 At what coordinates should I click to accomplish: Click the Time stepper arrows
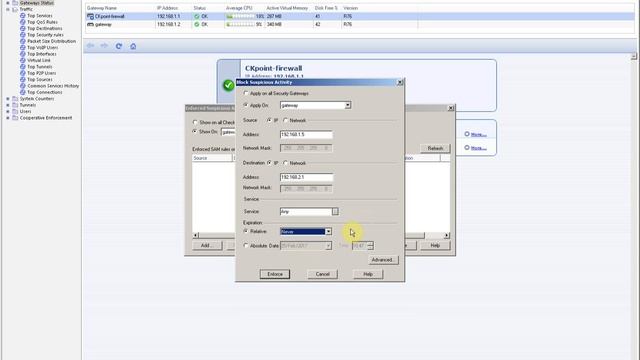coord(370,246)
